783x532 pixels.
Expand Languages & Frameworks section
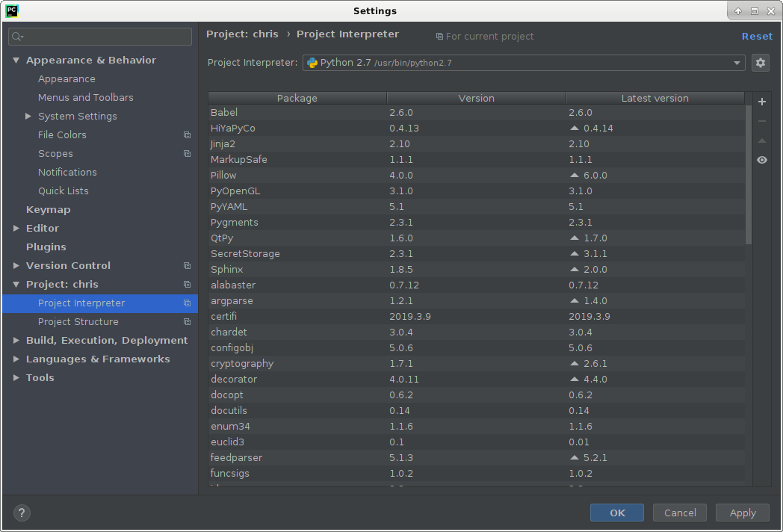click(16, 359)
